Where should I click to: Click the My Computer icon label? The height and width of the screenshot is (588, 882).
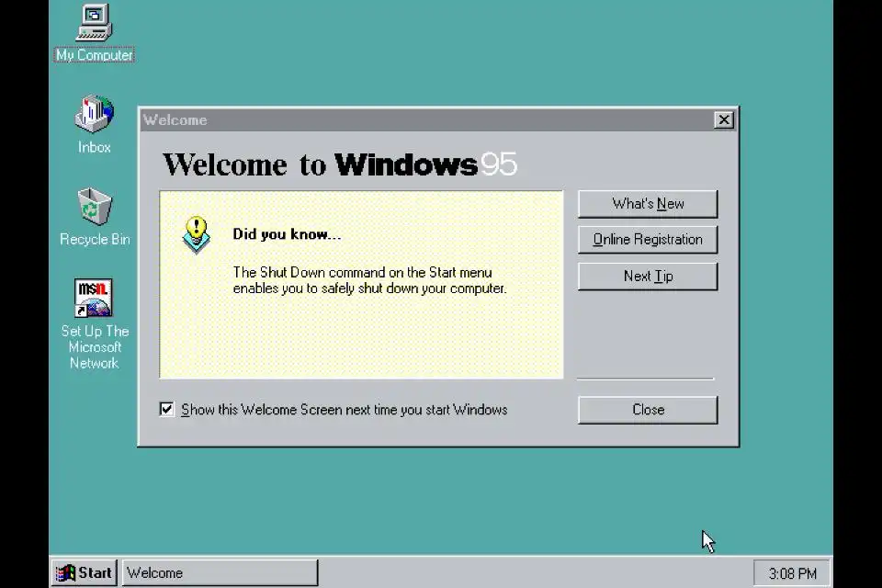point(94,55)
